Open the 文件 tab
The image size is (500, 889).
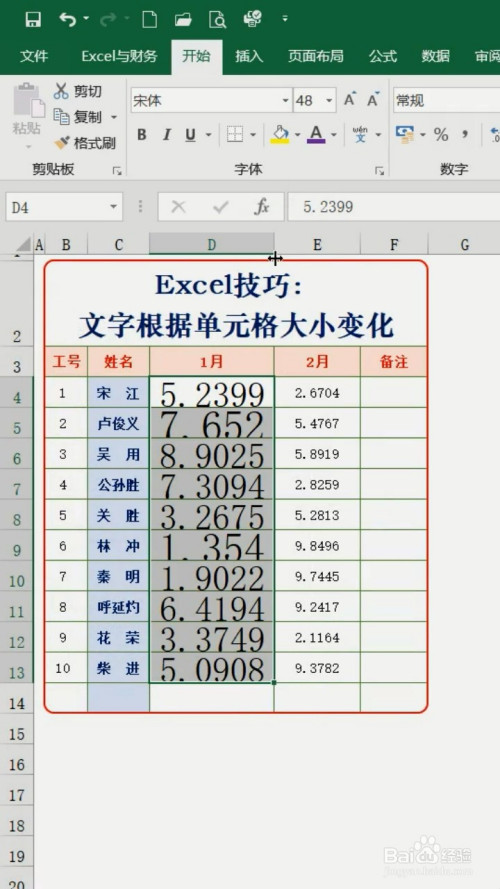[x=34, y=56]
